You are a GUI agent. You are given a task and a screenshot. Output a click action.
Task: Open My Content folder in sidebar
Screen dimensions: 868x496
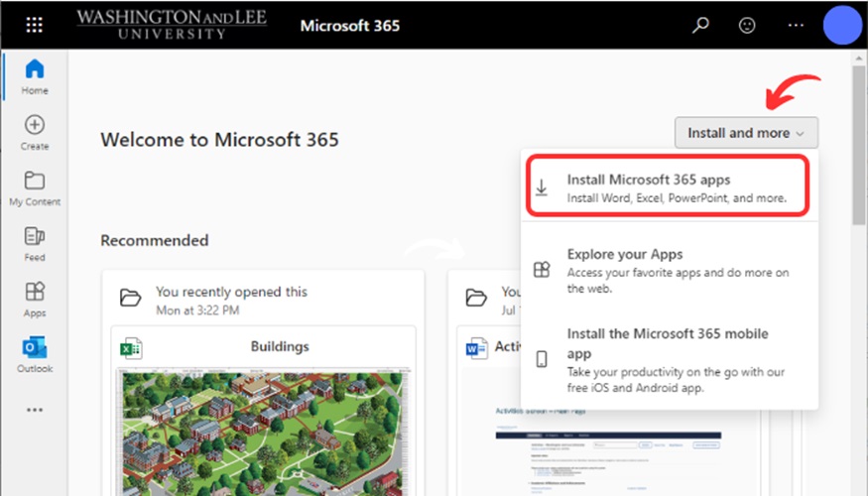coord(35,188)
